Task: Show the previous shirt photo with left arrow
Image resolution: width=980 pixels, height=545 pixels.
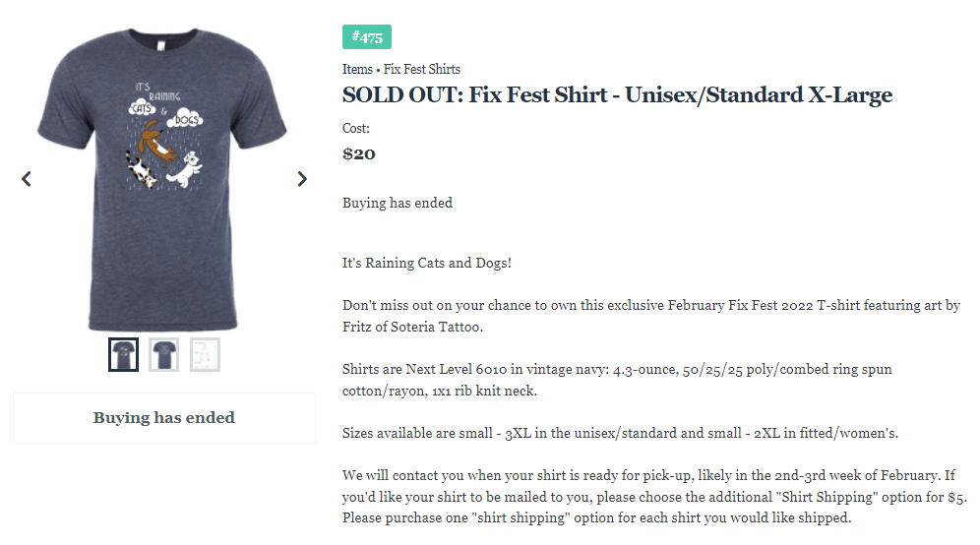Action: coord(27,179)
